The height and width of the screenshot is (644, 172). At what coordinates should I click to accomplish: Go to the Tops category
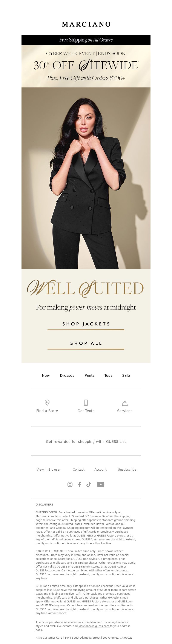coord(108,375)
